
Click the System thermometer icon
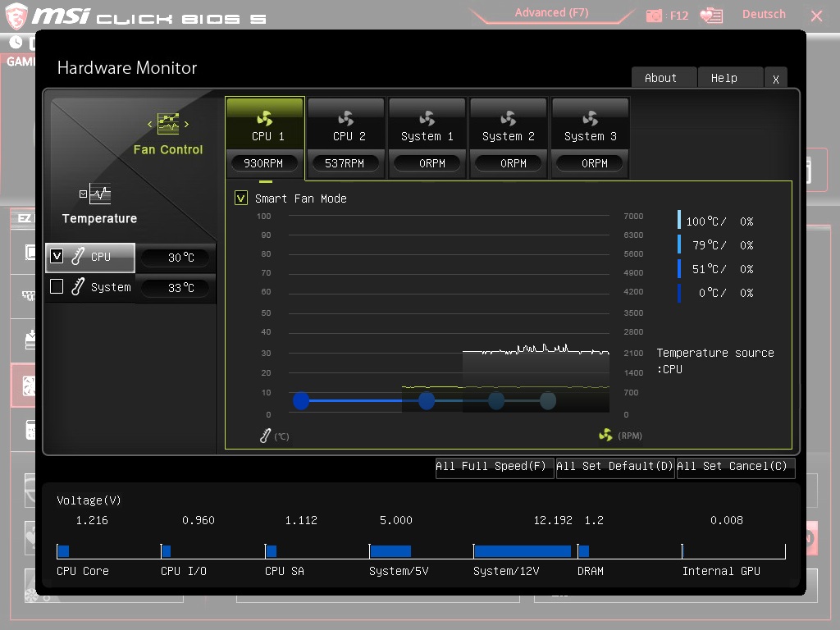[x=78, y=286]
